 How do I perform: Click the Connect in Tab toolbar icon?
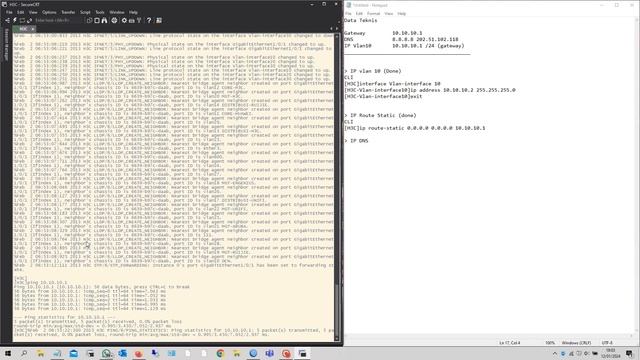pos(22,20)
